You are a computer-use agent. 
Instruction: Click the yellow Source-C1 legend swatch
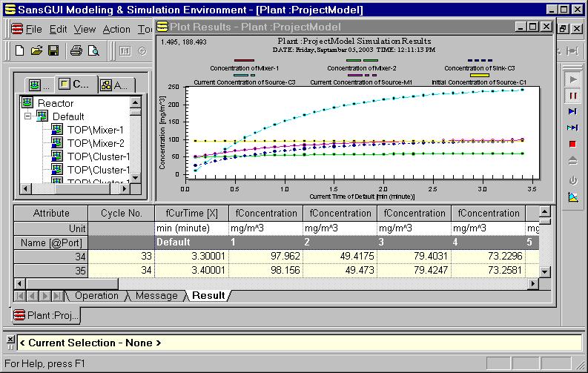[x=480, y=75]
